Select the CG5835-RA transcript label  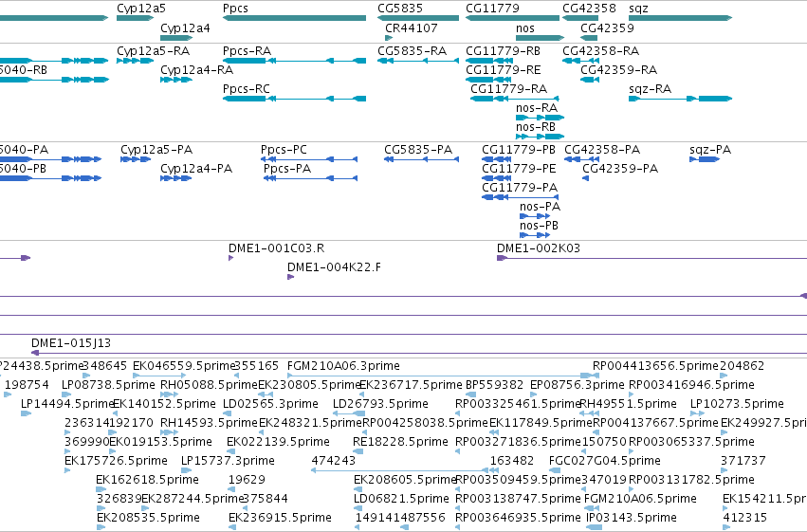[412, 51]
